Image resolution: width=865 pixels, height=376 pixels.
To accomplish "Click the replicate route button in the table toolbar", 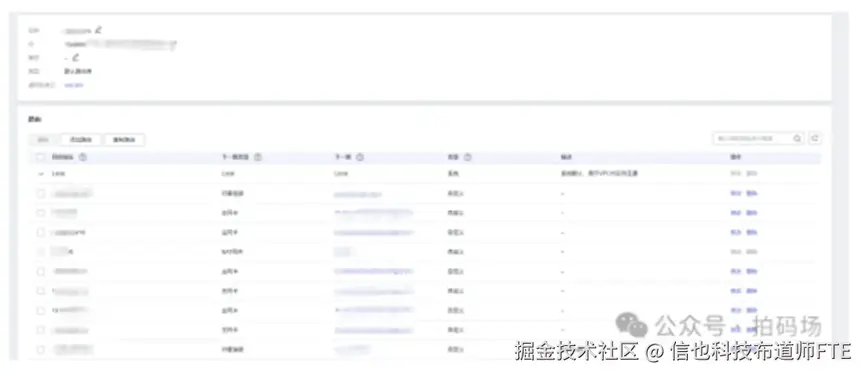I will click(x=125, y=139).
